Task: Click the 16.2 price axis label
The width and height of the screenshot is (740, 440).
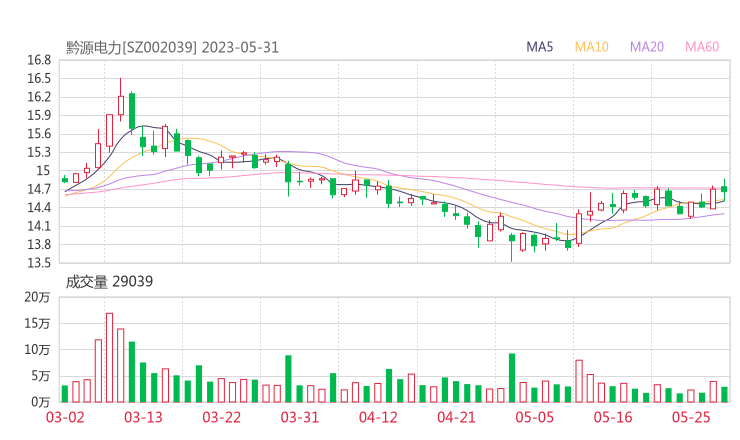Action: (39, 97)
